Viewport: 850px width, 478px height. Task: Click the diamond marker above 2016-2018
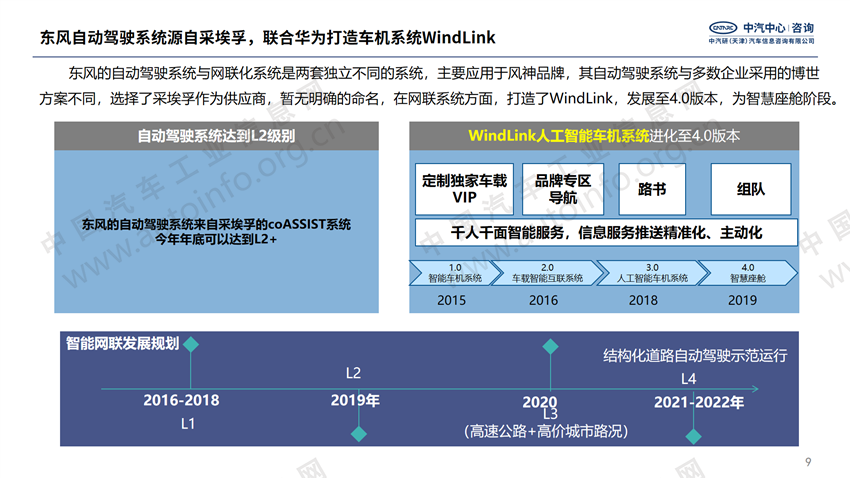click(191, 344)
